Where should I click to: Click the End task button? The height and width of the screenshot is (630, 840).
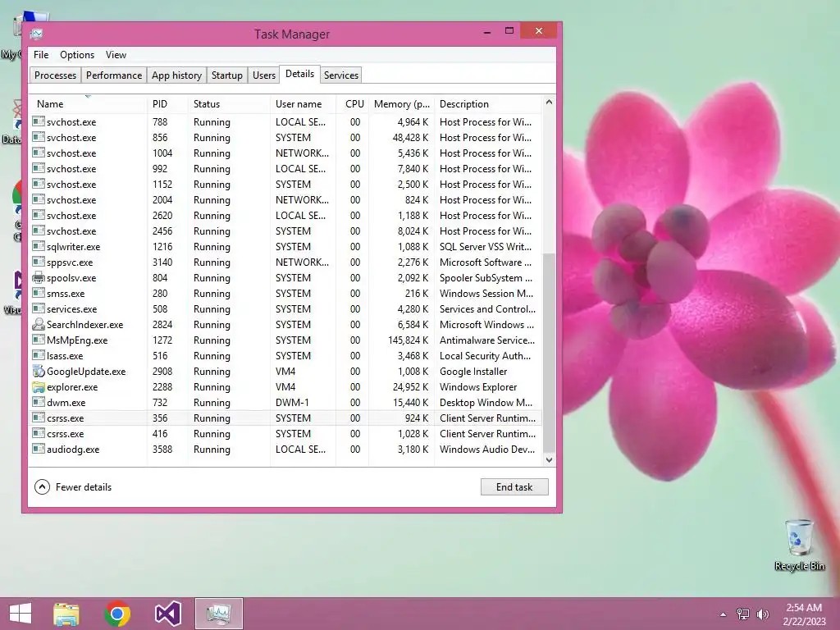514,487
